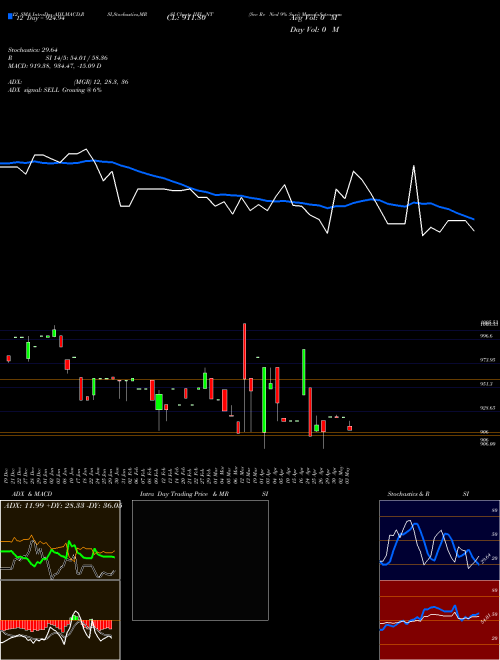Click the 'SI 14/3: 54.01 / 58.86' value
This screenshot has width=500, height=660.
pyautogui.click(x=77, y=58)
